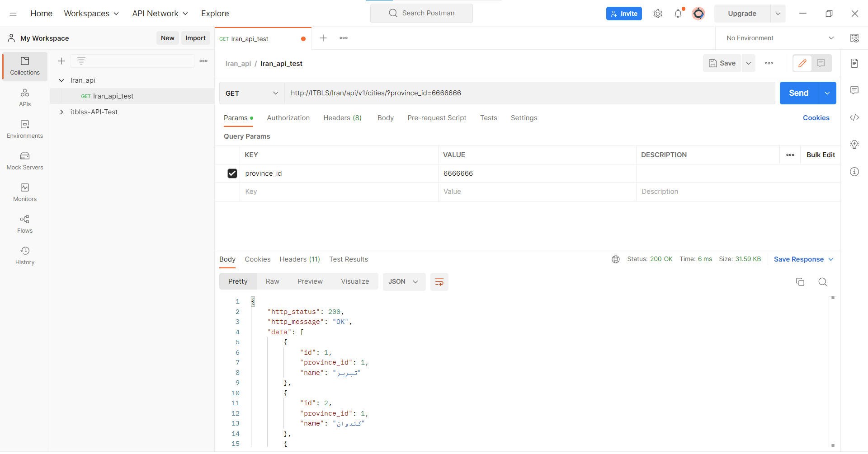Open Monitors in the sidebar
Screen dimensions: 868x454
[25, 192]
